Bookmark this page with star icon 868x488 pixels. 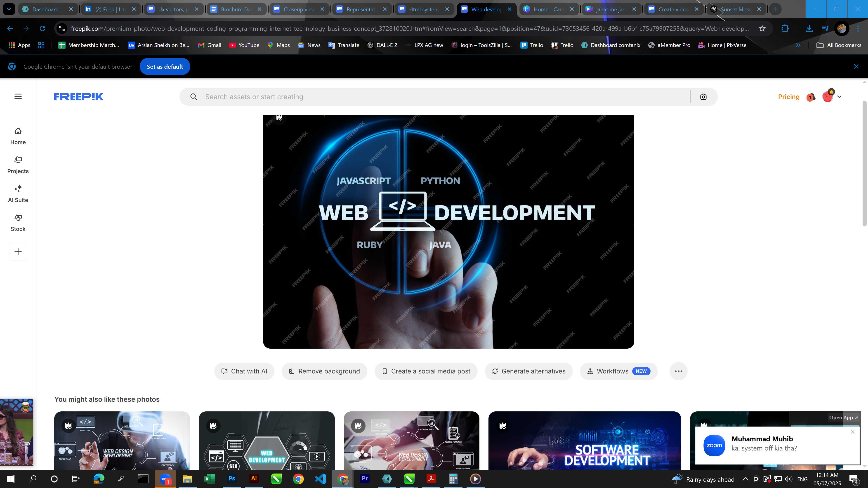click(x=762, y=29)
